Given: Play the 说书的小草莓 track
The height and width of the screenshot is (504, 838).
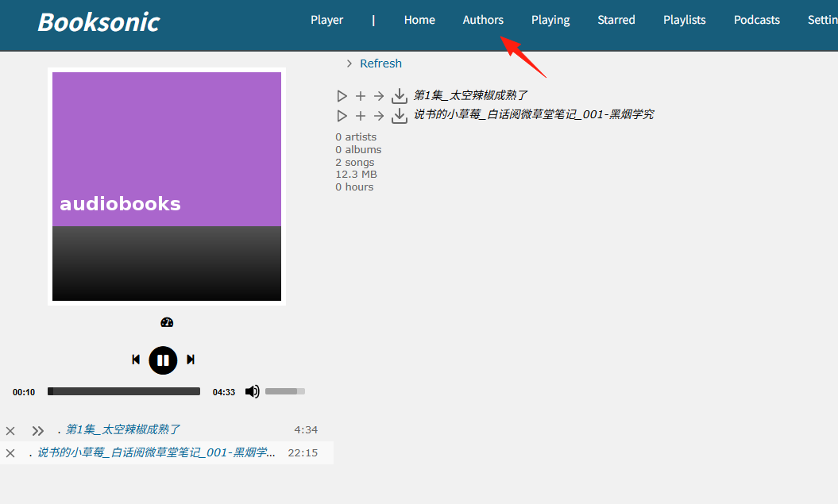Looking at the screenshot, I should tap(342, 116).
